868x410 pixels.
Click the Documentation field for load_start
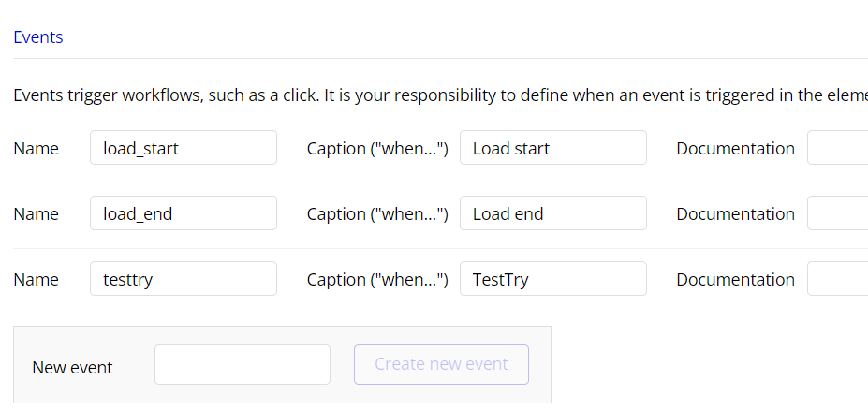click(837, 148)
